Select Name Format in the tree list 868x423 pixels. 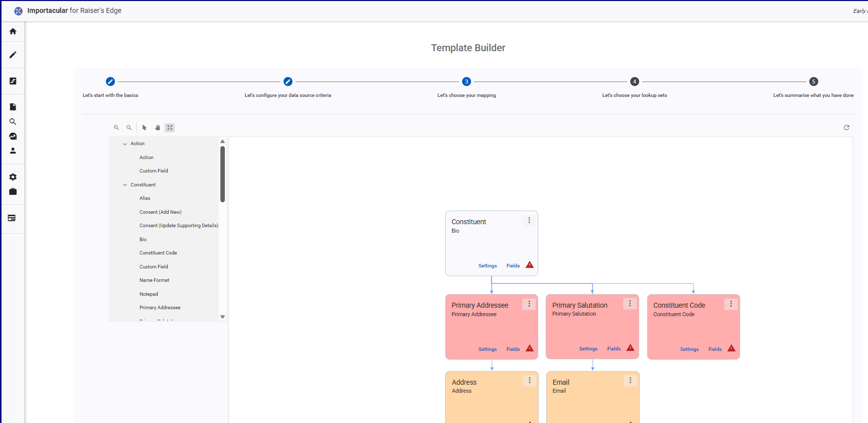pos(154,280)
